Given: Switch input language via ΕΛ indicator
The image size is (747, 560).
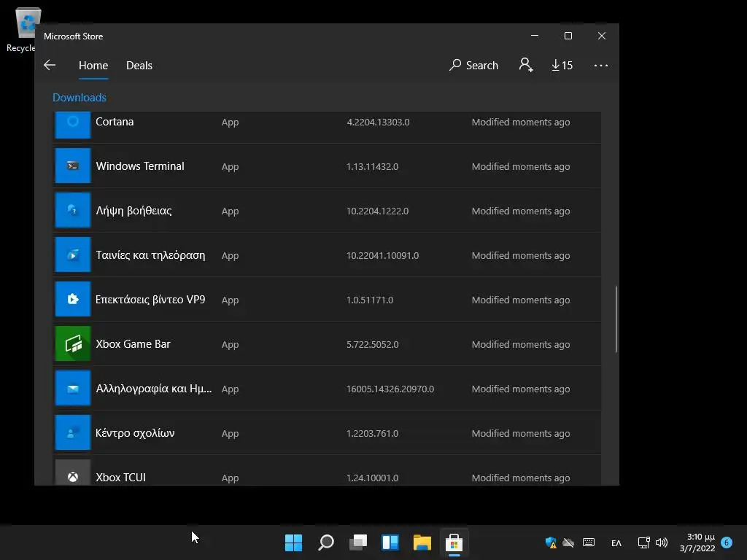Looking at the screenshot, I should pos(616,542).
